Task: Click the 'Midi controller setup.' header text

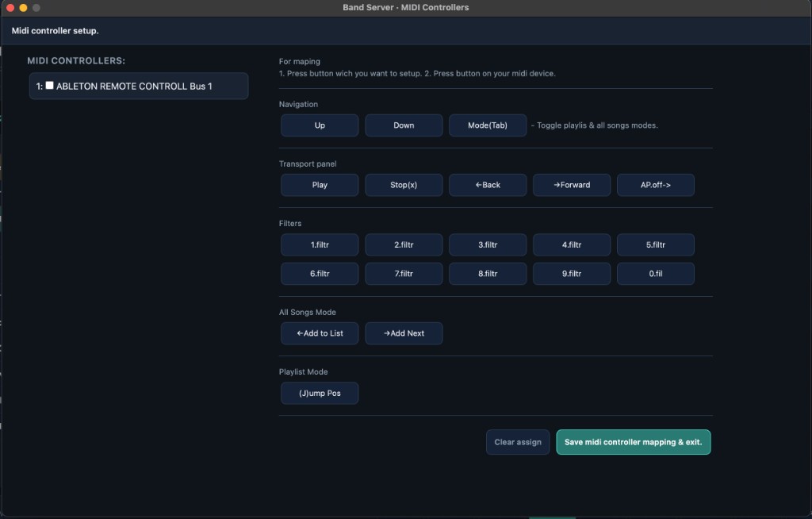Action: (55, 31)
